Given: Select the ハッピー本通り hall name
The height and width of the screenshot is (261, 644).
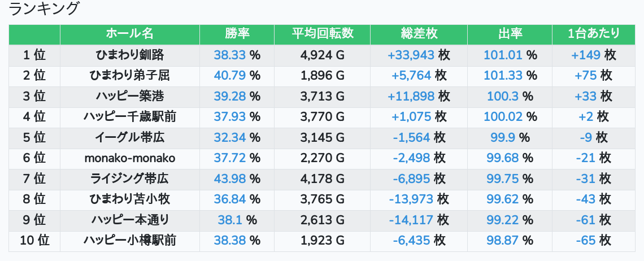Looking at the screenshot, I should [x=130, y=220].
